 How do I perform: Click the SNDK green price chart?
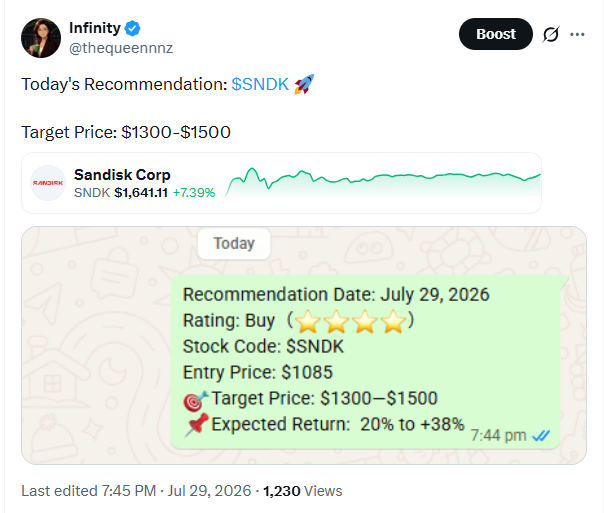(x=383, y=182)
